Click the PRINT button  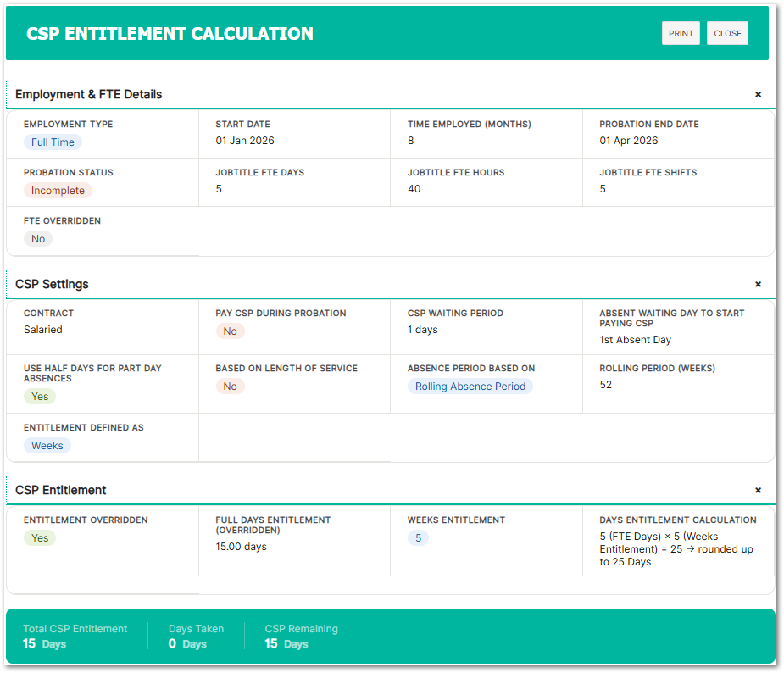[x=681, y=34]
